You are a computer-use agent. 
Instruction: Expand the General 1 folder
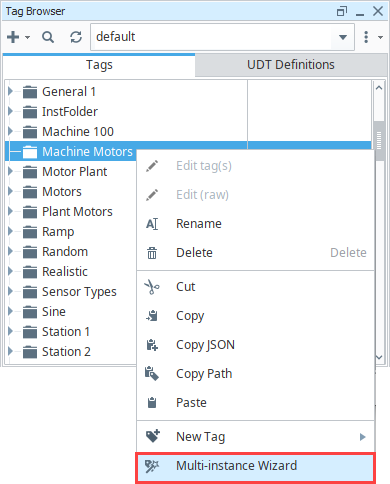[10, 91]
